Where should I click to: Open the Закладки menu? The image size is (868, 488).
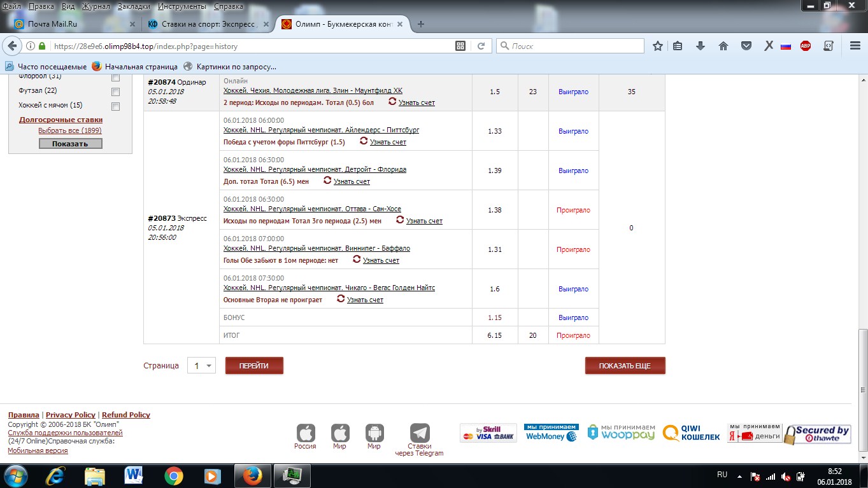click(134, 6)
